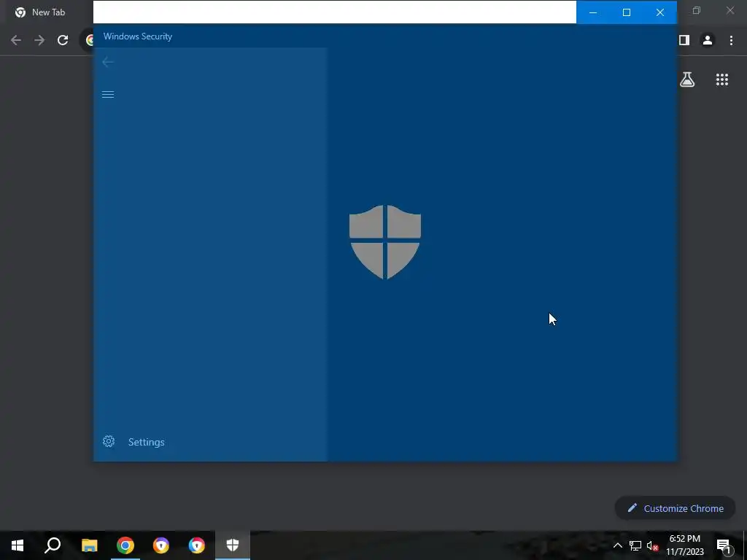Viewport: 747px width, 560px height.
Task: Open Chrome Labs flask icon
Action: pos(687,79)
